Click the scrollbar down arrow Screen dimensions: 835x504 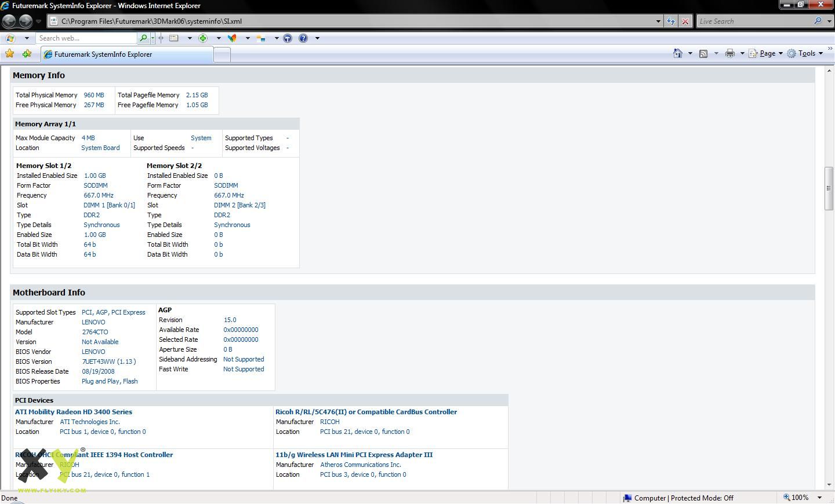(x=829, y=485)
